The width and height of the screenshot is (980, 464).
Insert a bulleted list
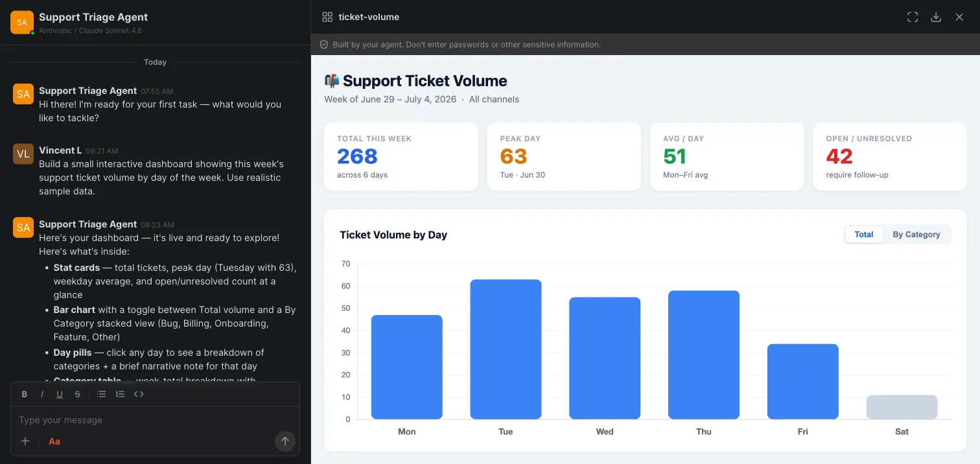coord(102,394)
